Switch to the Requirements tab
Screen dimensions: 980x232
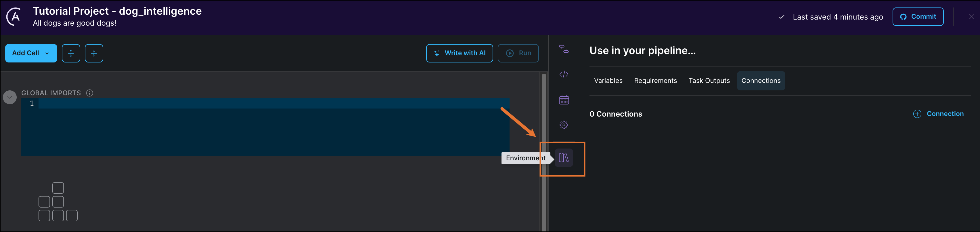(655, 81)
